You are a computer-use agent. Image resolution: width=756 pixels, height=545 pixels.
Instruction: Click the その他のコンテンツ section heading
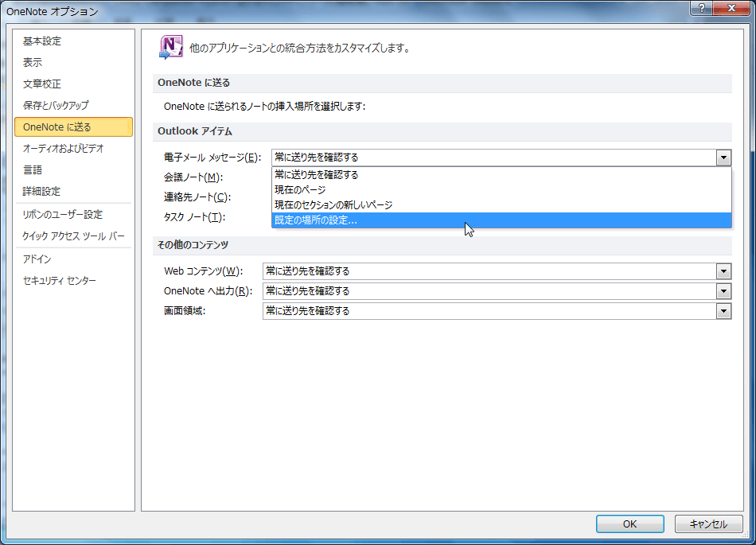tap(193, 245)
